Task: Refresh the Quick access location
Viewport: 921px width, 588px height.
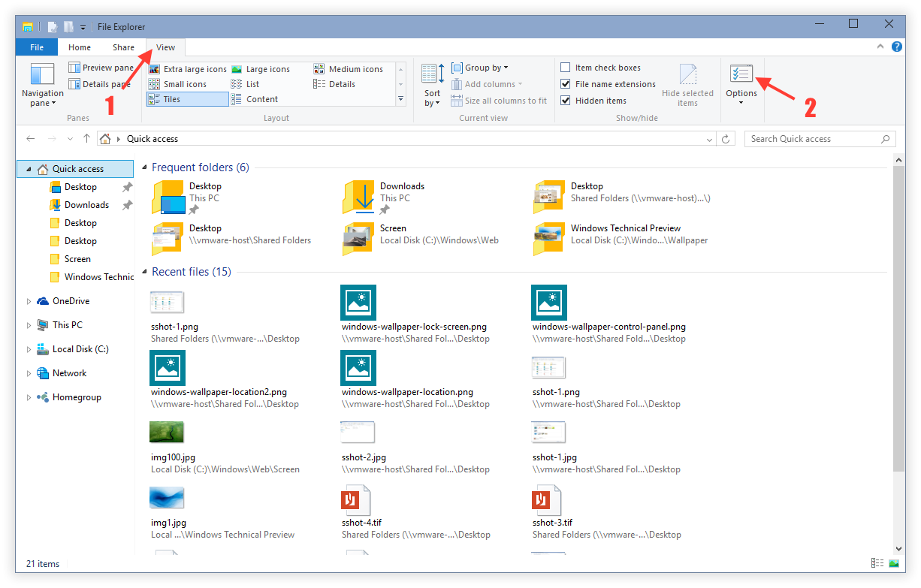Action: 726,139
